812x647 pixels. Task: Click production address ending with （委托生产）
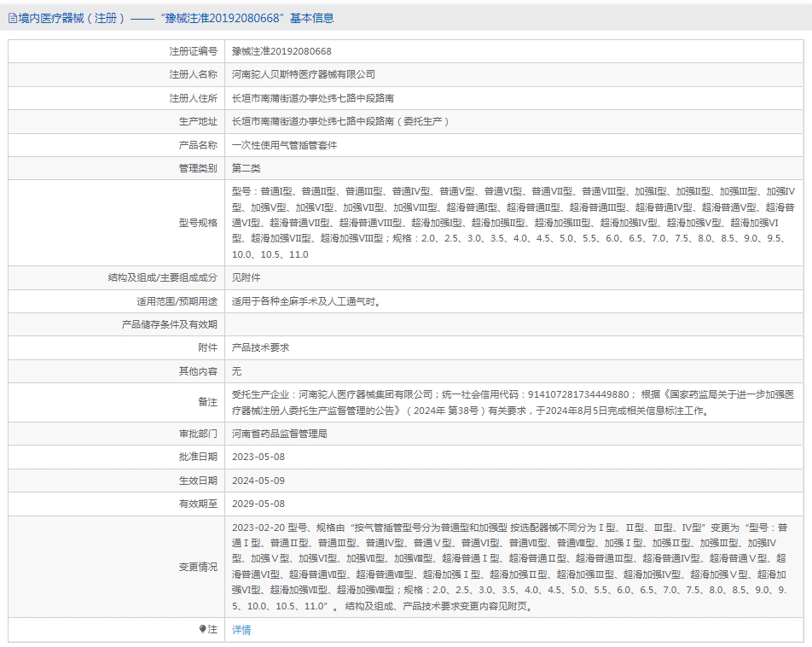point(342,121)
